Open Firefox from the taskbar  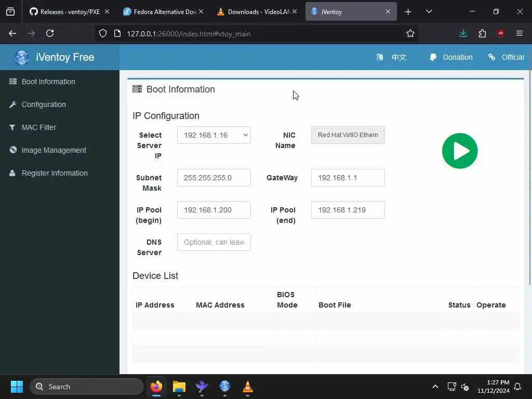pos(156,387)
